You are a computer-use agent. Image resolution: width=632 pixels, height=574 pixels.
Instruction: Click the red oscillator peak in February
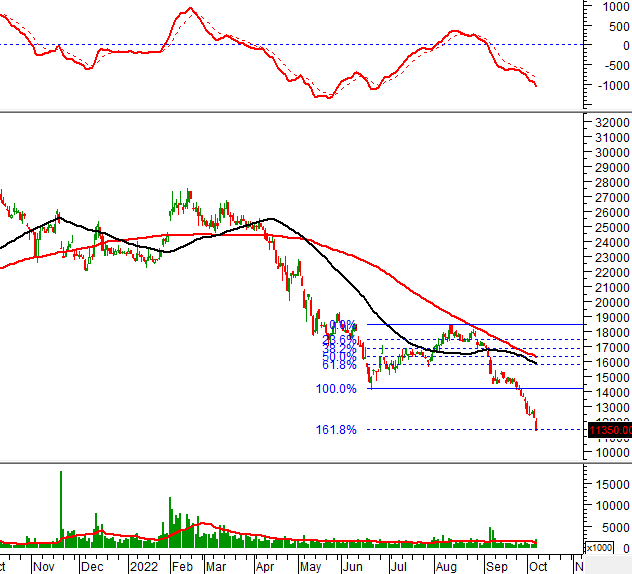pyautogui.click(x=188, y=10)
